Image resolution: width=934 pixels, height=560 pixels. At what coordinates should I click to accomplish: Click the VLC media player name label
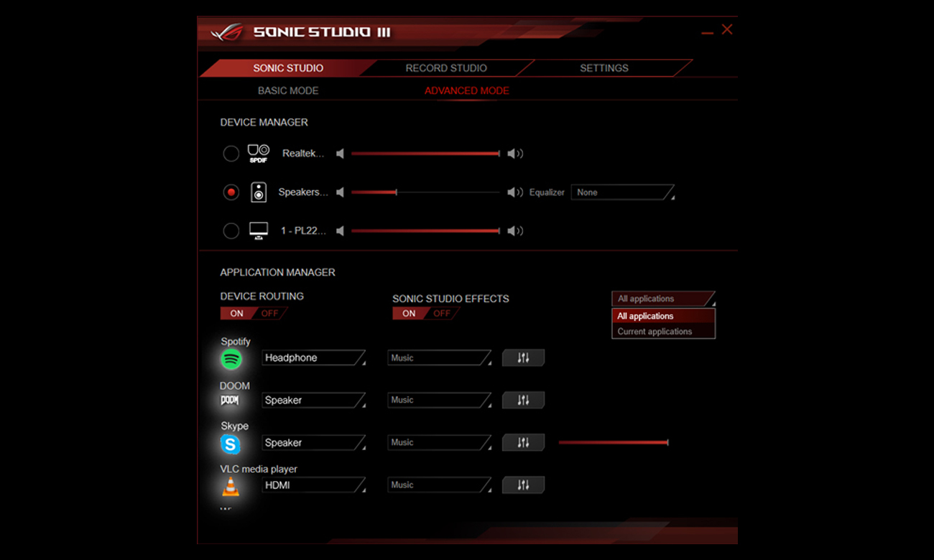(259, 469)
